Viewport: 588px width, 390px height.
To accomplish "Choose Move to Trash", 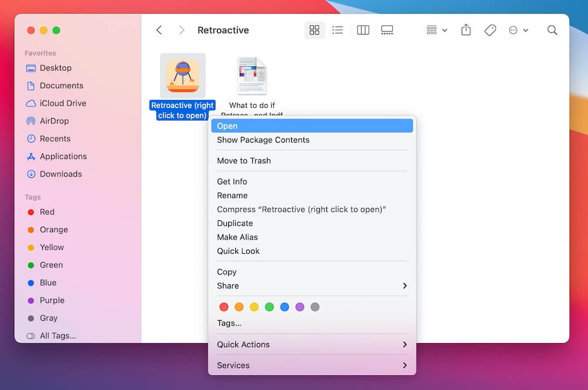I will tap(312, 161).
